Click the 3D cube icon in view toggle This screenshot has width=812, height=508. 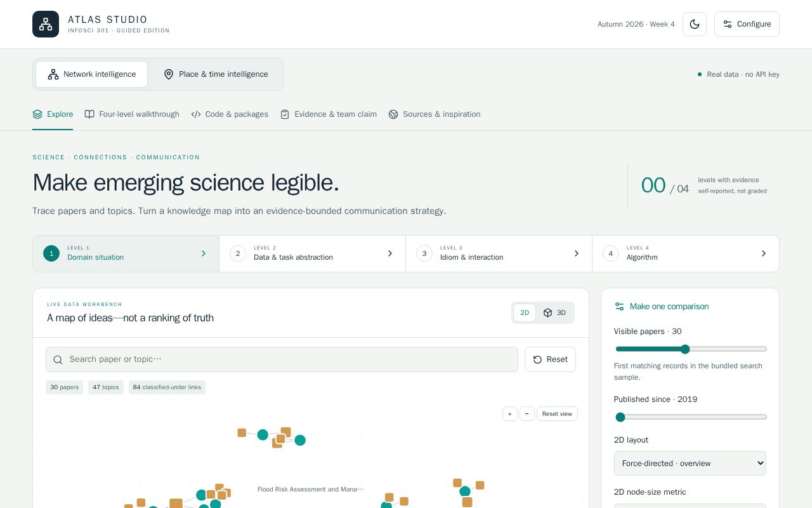(x=548, y=313)
